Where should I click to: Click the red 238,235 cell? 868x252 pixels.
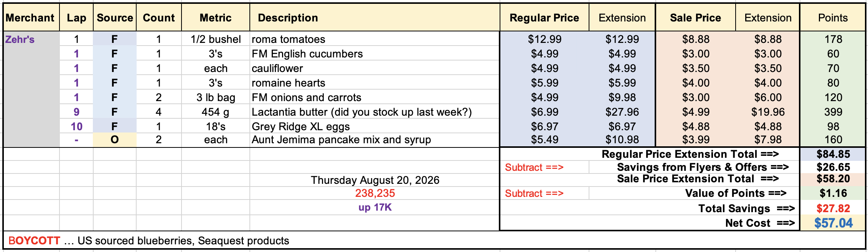click(x=375, y=193)
